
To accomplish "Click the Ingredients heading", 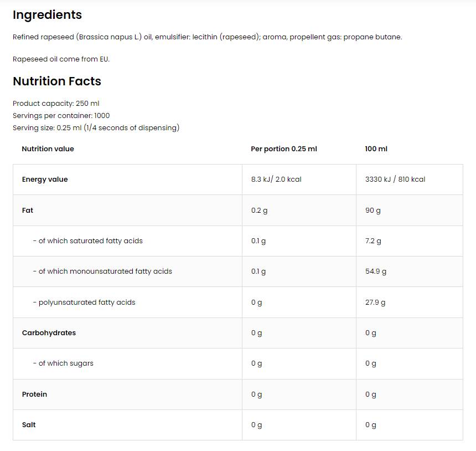I will point(47,15).
